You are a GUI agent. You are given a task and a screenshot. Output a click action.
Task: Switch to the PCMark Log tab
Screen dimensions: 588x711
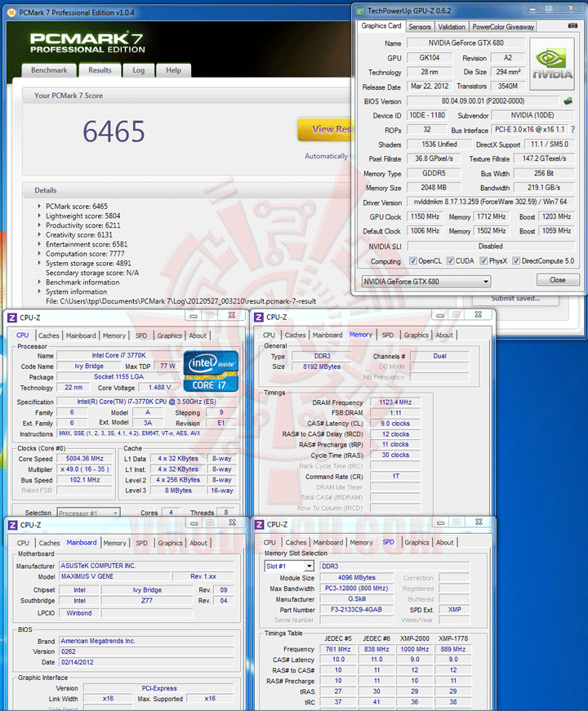click(139, 70)
